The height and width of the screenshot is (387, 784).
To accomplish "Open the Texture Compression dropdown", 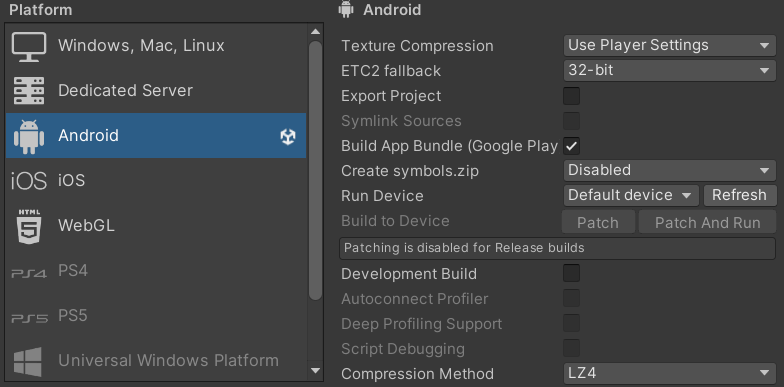I will pos(670,46).
